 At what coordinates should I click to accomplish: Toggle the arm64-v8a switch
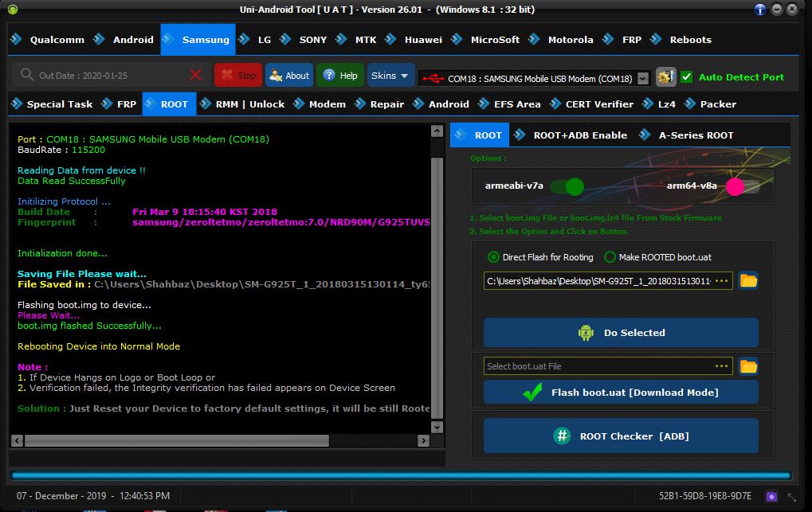(x=742, y=186)
